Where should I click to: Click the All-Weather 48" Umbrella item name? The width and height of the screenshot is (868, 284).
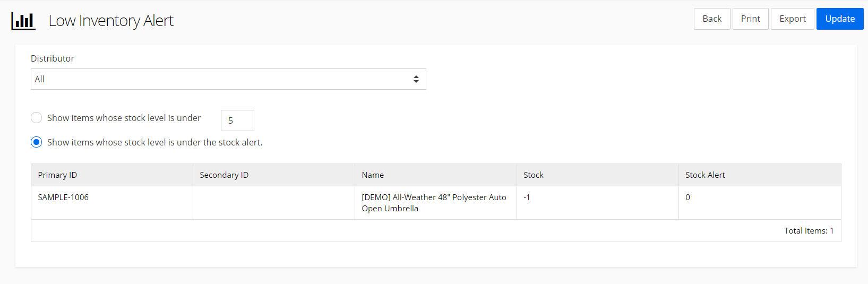[434, 203]
